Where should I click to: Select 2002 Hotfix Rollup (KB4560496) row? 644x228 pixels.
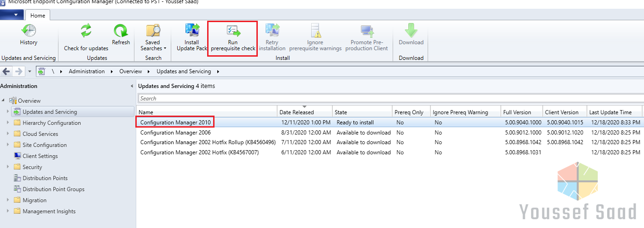click(x=390, y=142)
